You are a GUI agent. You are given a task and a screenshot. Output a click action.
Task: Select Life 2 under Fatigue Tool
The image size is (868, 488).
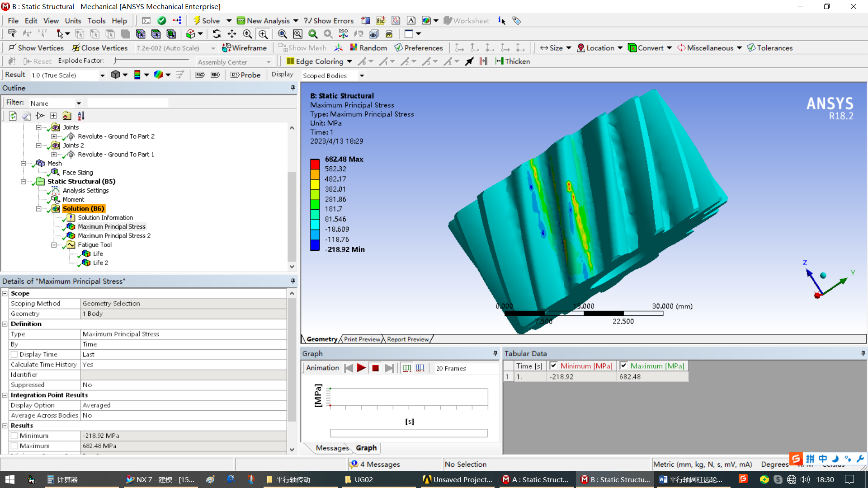pyautogui.click(x=100, y=263)
